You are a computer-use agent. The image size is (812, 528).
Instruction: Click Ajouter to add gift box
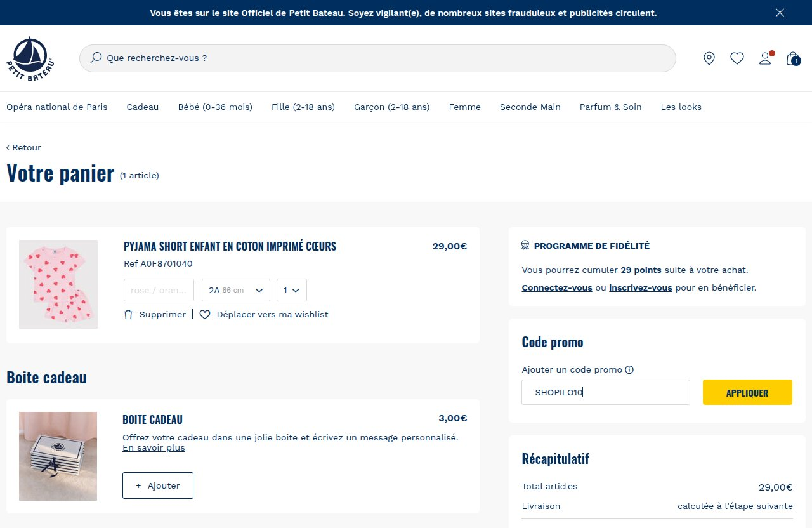coord(158,485)
